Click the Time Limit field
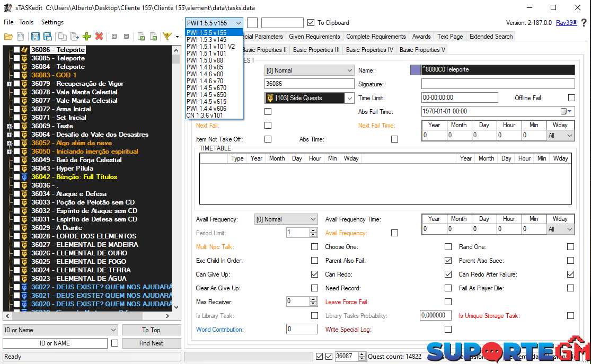Viewport: 591px width, 364px height. pyautogui.click(x=460, y=97)
